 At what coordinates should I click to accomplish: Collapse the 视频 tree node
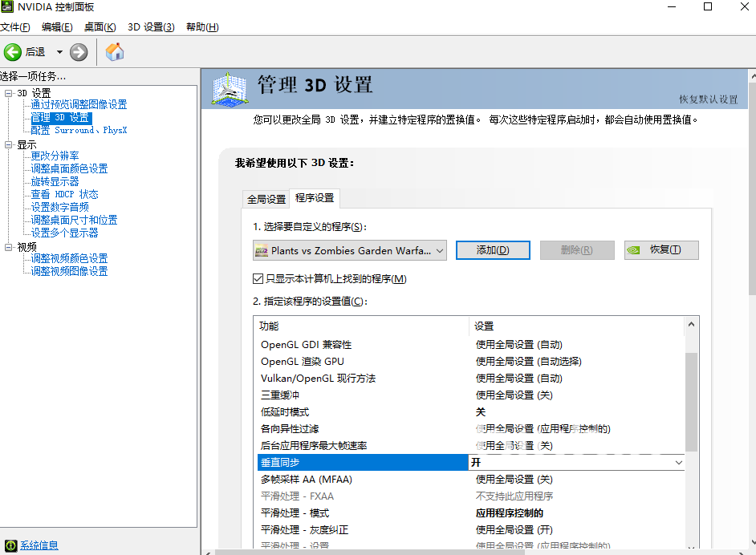click(x=9, y=247)
